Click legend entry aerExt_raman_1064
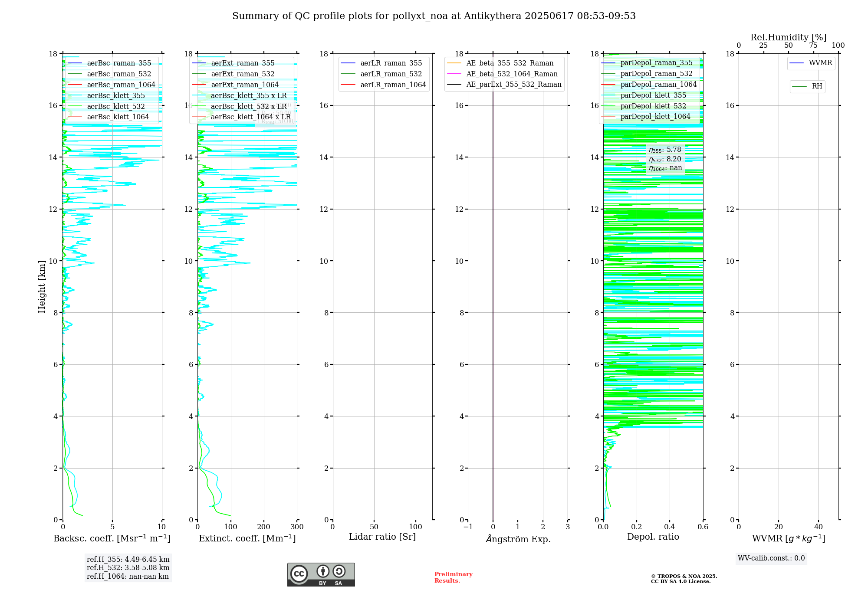 pos(235,85)
